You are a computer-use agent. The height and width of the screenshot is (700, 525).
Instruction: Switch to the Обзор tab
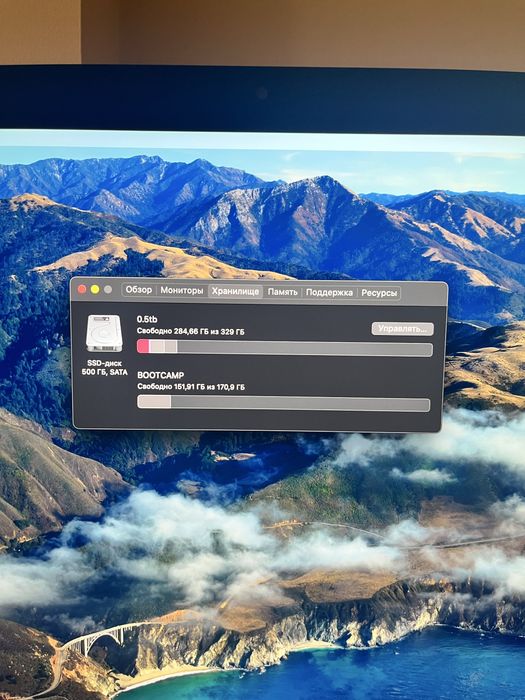[x=138, y=290]
